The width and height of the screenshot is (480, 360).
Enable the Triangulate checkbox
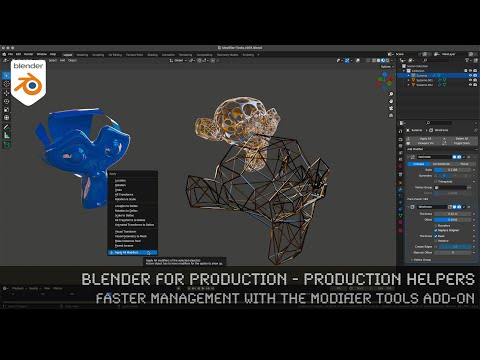[x=436, y=181]
